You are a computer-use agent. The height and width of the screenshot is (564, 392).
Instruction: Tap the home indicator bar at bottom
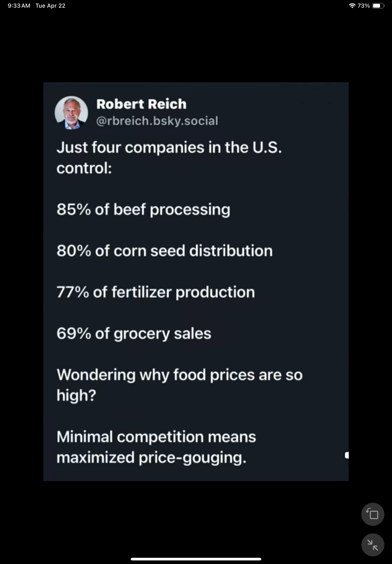196,559
